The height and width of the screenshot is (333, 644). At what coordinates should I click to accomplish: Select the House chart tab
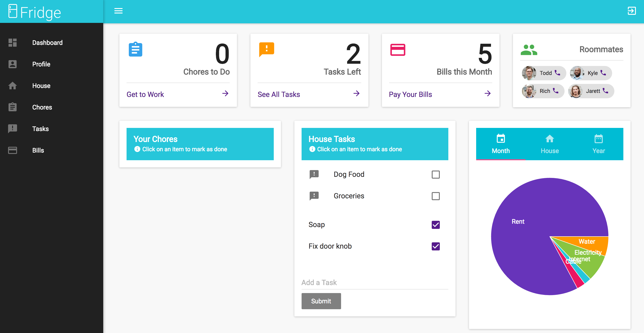(x=550, y=144)
